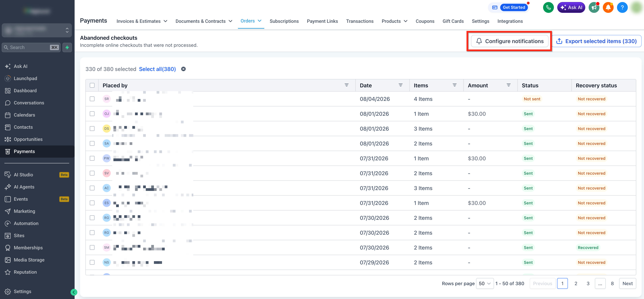644x299 pixels.
Task: Select the DS row checkbox
Action: click(x=92, y=129)
